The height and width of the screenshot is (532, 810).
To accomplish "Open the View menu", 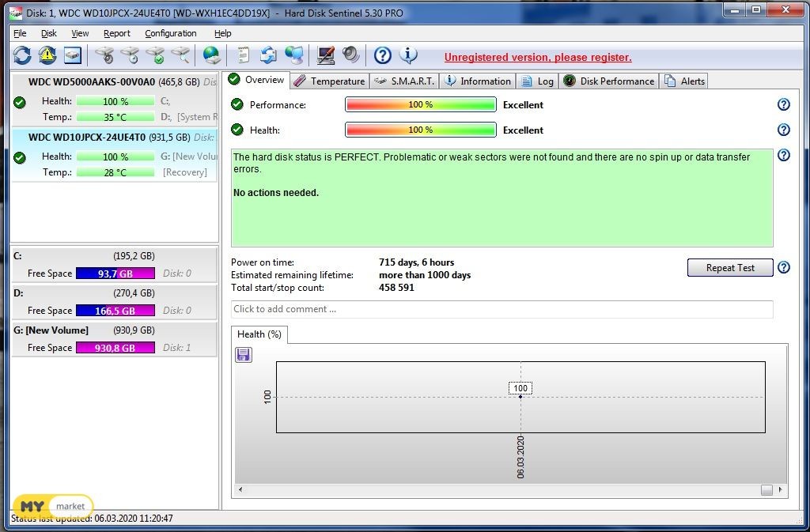I will pyautogui.click(x=80, y=33).
